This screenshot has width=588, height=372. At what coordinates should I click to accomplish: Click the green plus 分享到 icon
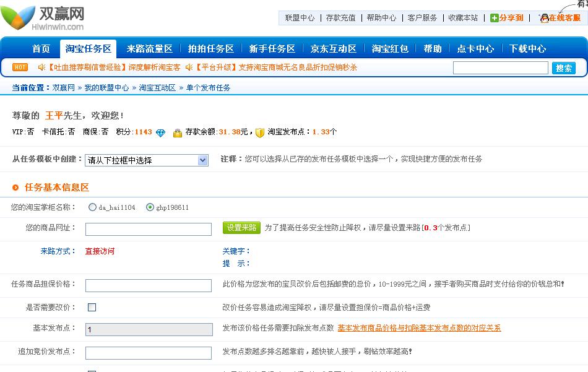tap(495, 18)
